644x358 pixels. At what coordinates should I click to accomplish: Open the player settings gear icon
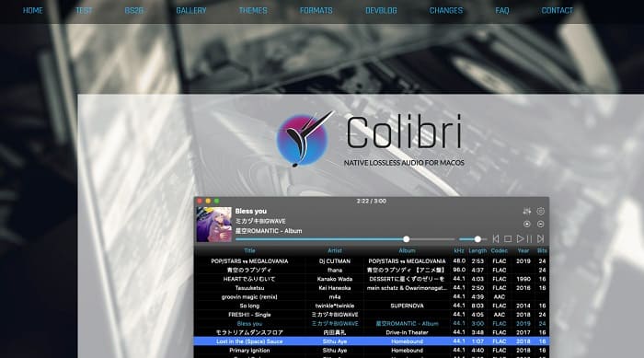pos(541,212)
